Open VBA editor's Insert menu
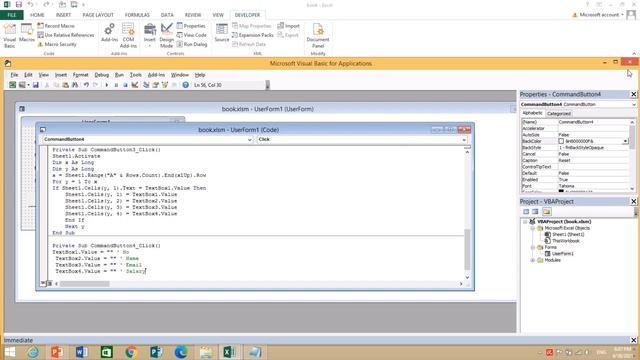Viewport: 640px width, 360px height. click(x=61, y=75)
